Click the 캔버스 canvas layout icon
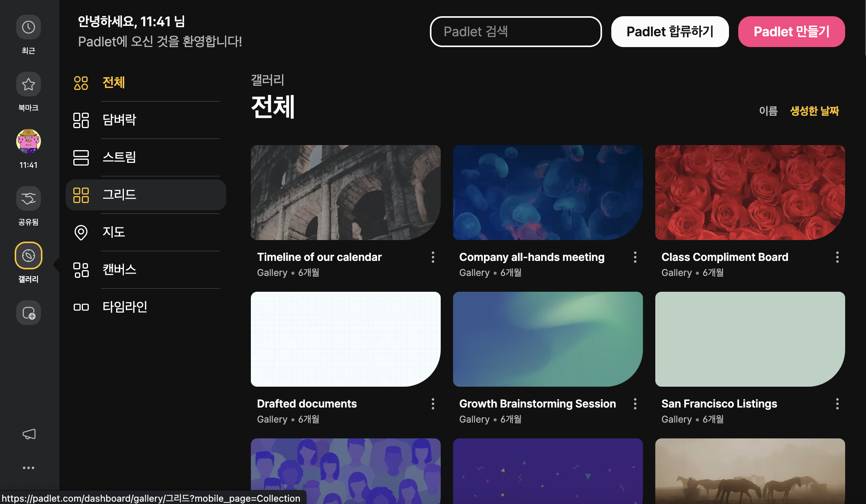This screenshot has height=504, width=866. point(81,270)
